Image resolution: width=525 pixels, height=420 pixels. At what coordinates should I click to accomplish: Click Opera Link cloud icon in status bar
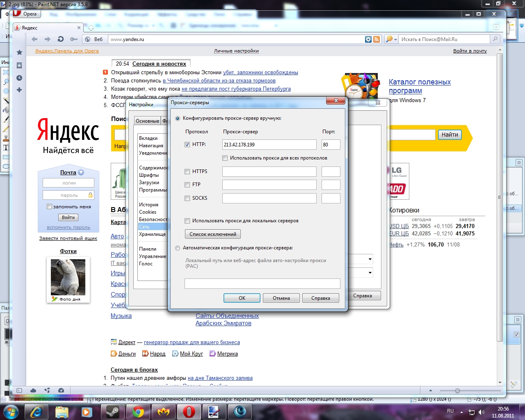coord(33,390)
